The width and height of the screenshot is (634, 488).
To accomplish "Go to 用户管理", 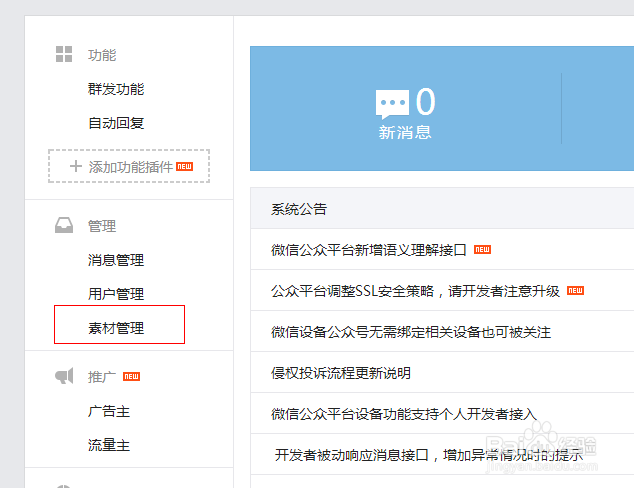I will coord(116,294).
